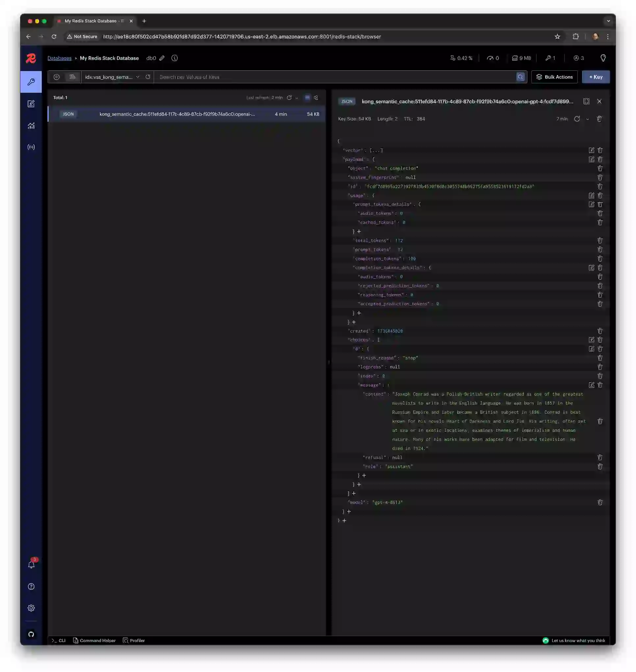
Task: Edit the db0 index pencil icon
Action: tap(162, 58)
